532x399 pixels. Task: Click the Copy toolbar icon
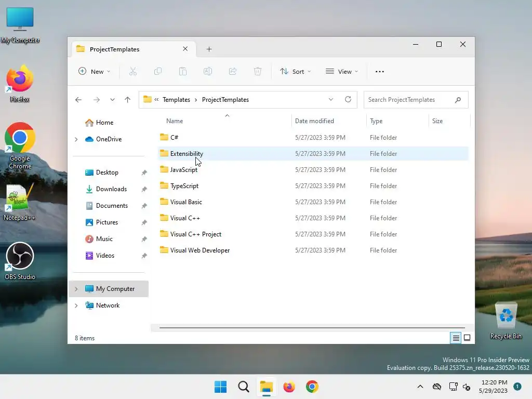click(x=158, y=72)
